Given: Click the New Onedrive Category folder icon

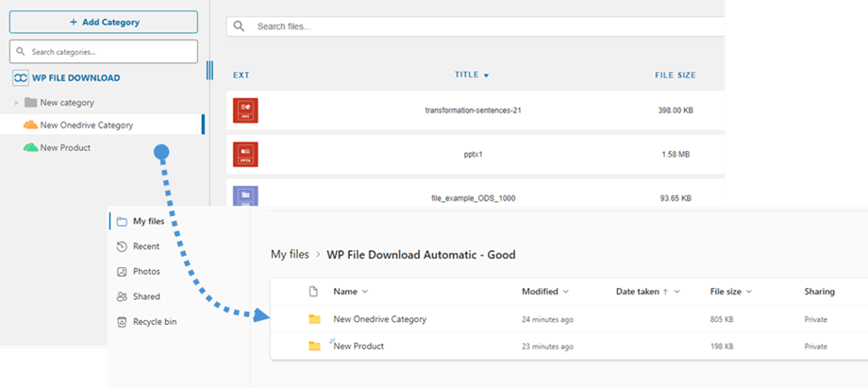Looking at the screenshot, I should coord(314,319).
